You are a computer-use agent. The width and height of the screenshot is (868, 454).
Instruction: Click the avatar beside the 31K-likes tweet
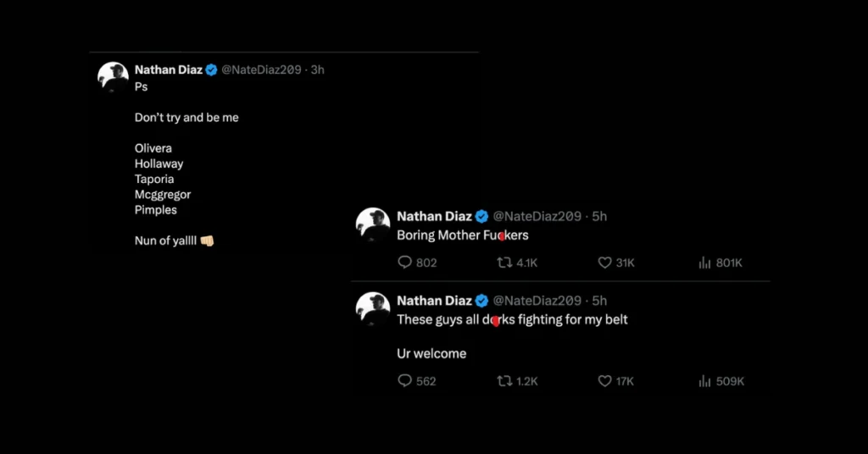(373, 224)
